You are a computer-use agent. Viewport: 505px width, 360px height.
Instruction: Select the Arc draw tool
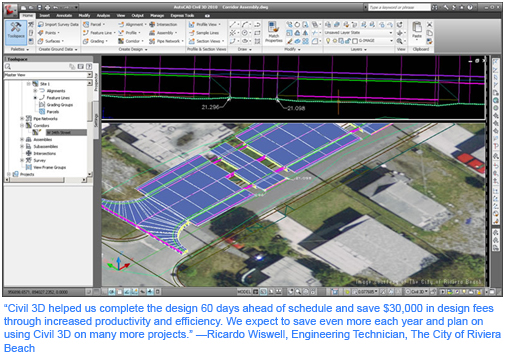click(245, 24)
